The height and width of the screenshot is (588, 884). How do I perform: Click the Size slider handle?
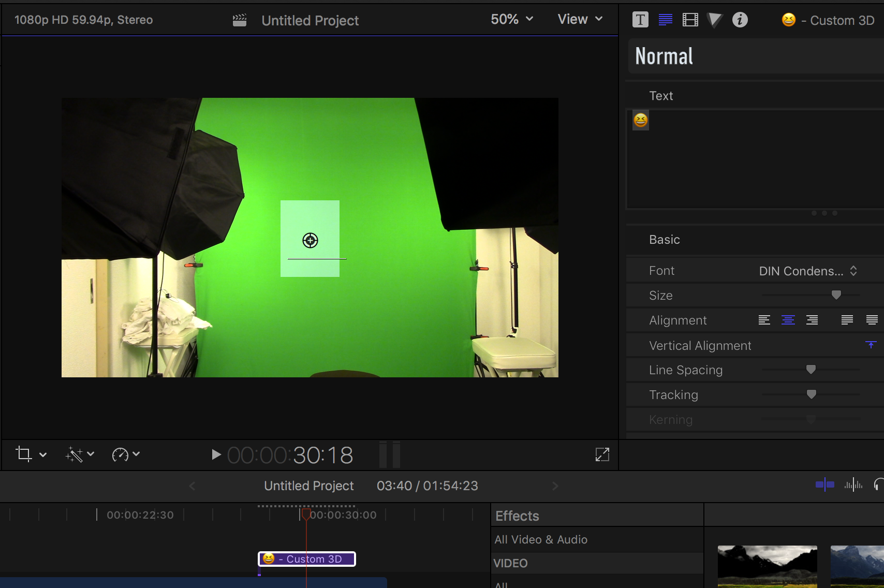(x=836, y=295)
